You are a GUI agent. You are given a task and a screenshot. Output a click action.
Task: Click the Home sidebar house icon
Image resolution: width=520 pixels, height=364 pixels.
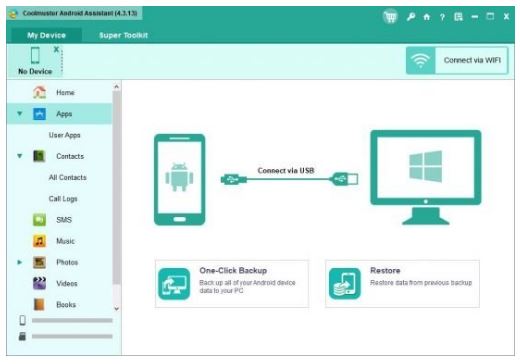point(39,92)
